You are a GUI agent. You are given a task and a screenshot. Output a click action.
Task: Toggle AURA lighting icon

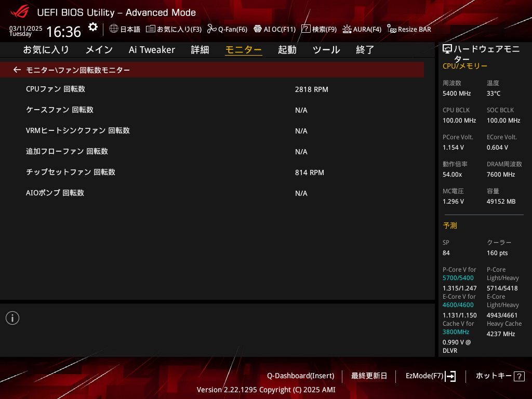tap(347, 29)
